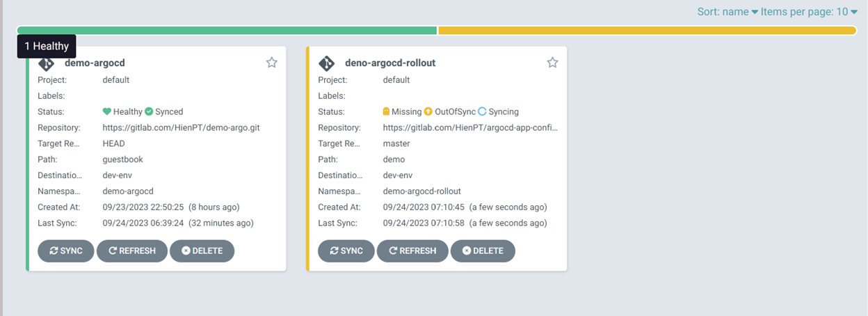Click green Healthy heart status icon
Viewport: 868px width, 316px height.
click(x=107, y=111)
